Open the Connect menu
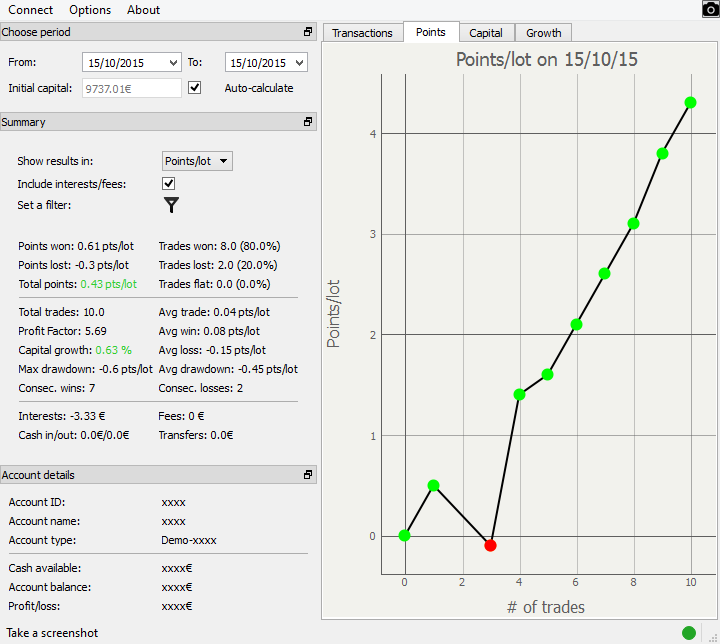Image resolution: width=720 pixels, height=644 pixels. pyautogui.click(x=30, y=10)
